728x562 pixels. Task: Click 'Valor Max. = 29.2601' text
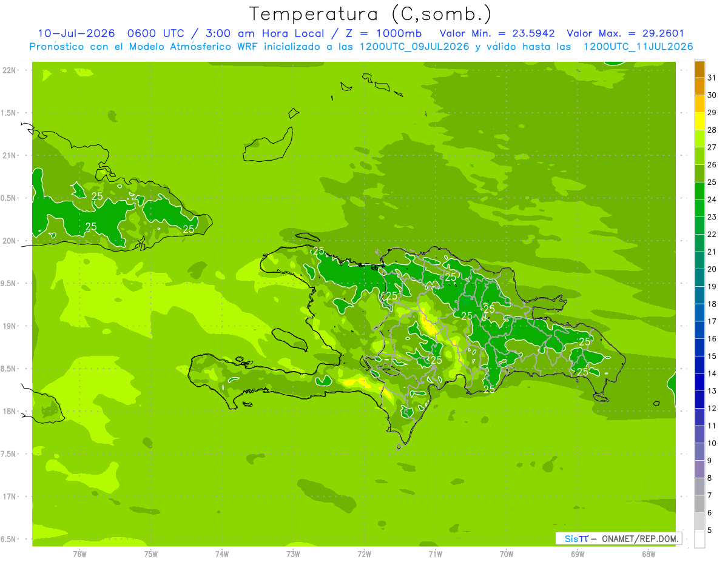pyautogui.click(x=625, y=33)
